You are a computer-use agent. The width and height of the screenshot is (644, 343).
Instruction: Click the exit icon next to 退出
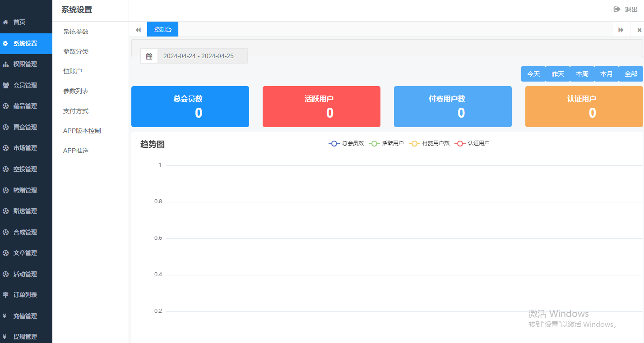point(617,9)
